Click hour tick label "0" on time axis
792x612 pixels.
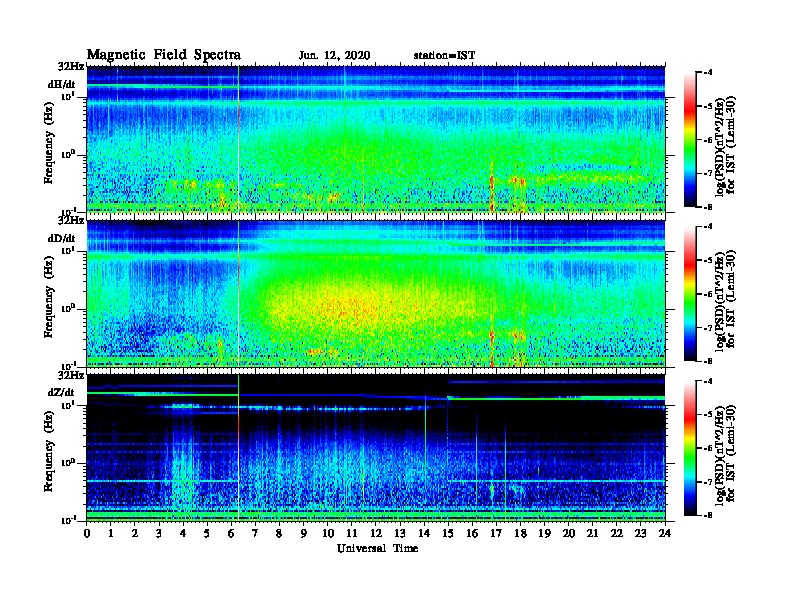87,534
